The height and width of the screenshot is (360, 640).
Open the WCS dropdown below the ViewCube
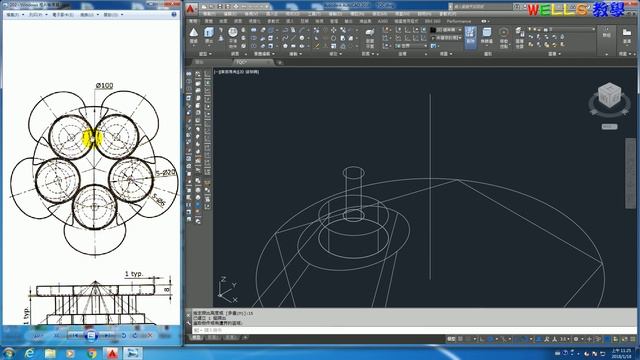coord(609,127)
